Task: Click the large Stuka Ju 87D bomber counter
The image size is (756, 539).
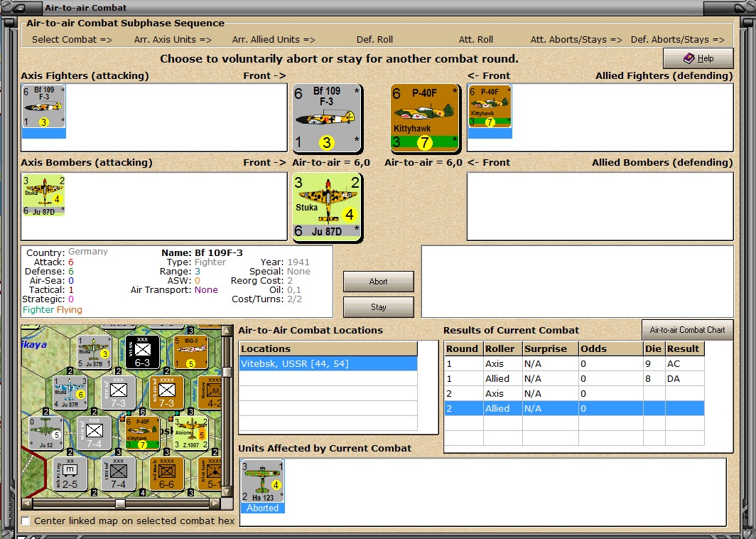Action: tap(328, 206)
